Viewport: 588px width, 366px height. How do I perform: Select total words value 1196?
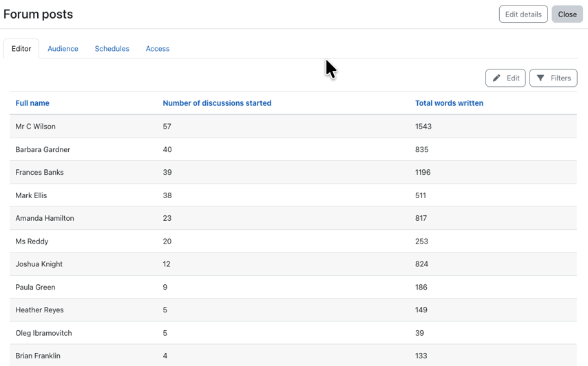tap(423, 172)
